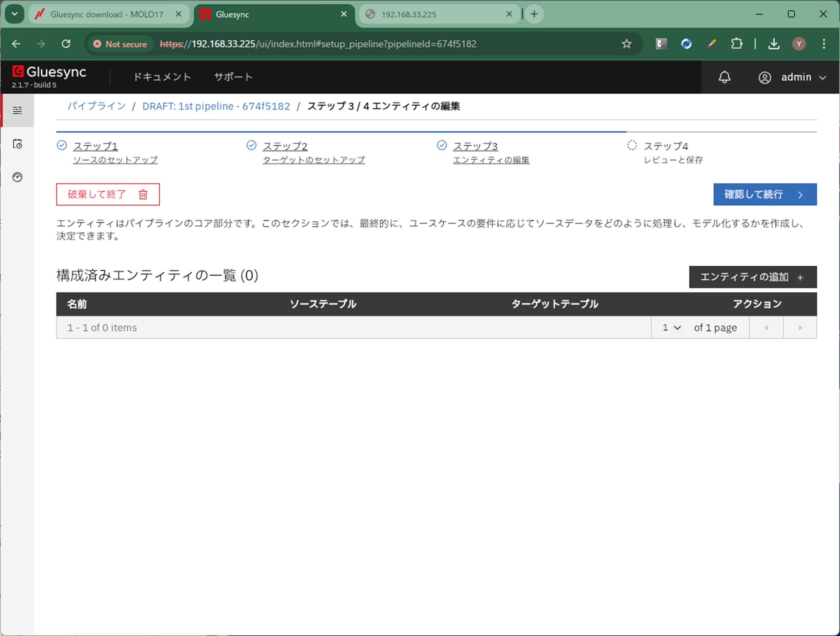This screenshot has height=636, width=840.
Task: Click the Gluesync logo in header
Action: [49, 72]
